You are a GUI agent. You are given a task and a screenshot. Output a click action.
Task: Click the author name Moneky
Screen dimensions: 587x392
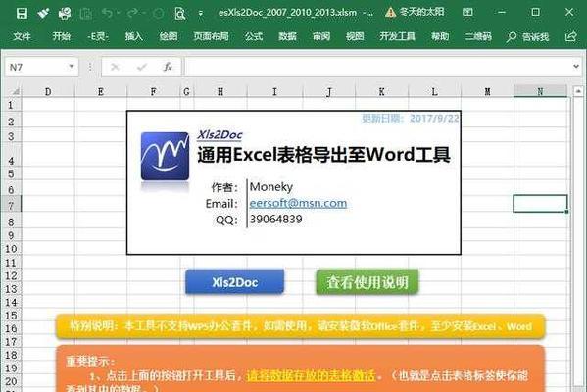pyautogui.click(x=271, y=187)
